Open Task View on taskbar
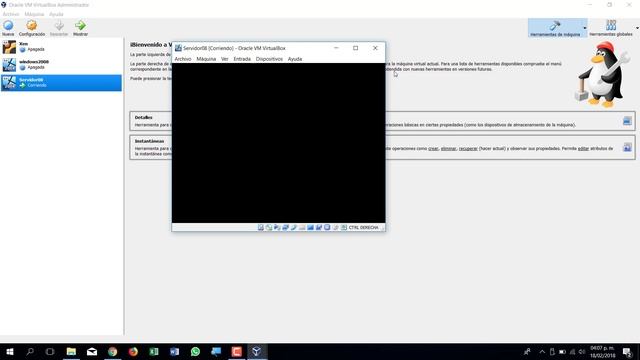The height and width of the screenshot is (360, 640). click(x=50, y=351)
